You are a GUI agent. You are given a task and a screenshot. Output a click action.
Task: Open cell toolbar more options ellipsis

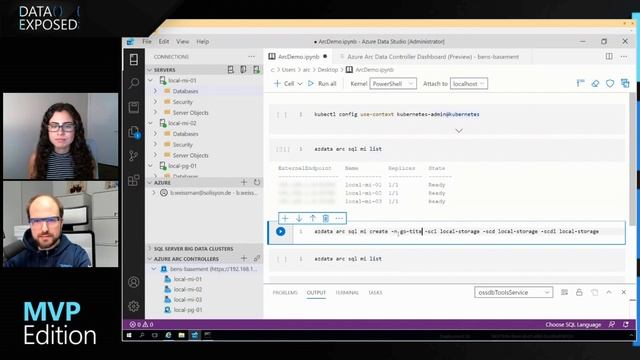pos(339,218)
